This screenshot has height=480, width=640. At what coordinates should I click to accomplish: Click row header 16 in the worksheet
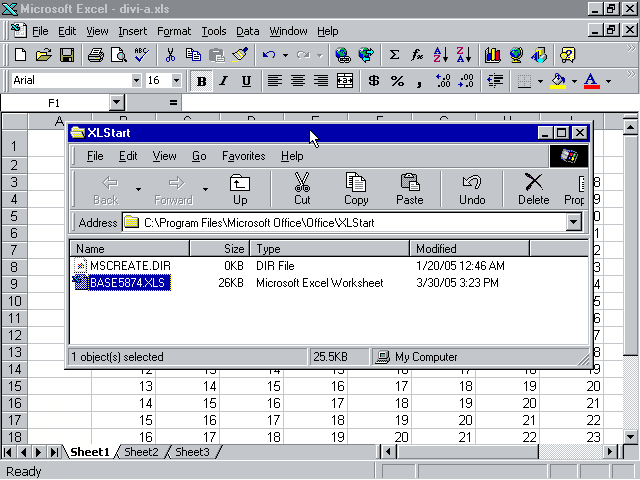15,403
